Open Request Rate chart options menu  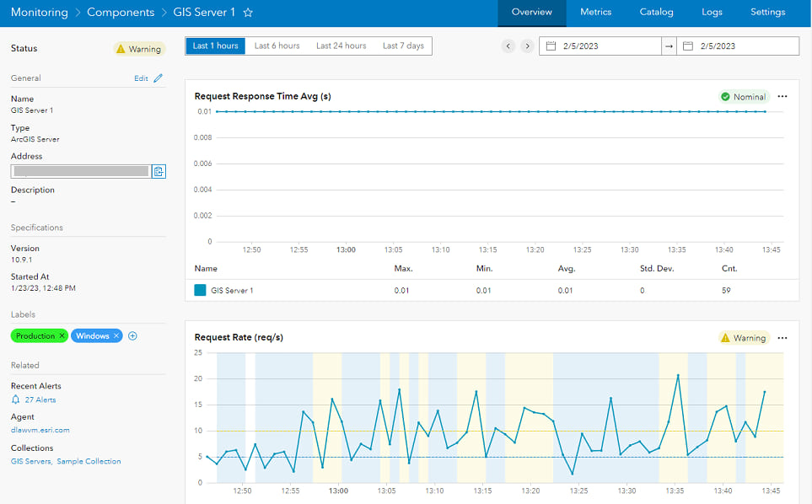782,338
